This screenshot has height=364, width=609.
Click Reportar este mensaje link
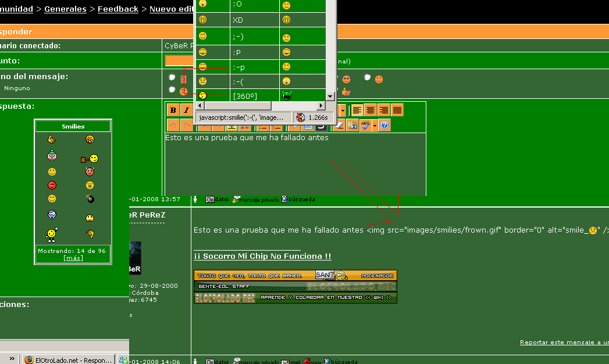click(x=564, y=342)
